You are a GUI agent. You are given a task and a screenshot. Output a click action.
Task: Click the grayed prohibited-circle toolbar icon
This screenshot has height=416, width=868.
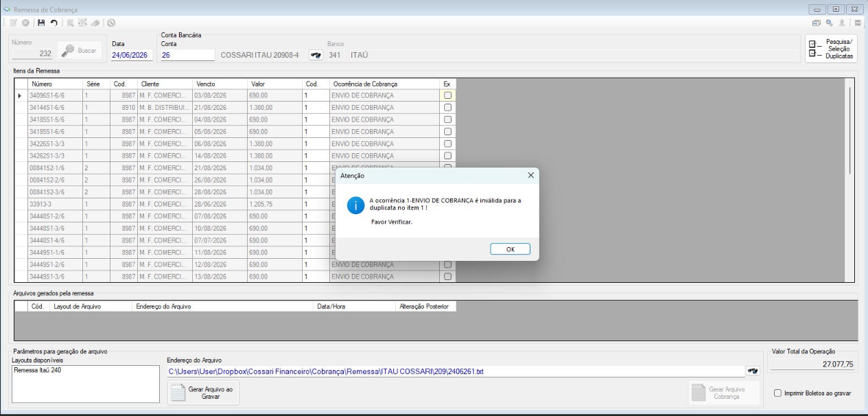111,23
